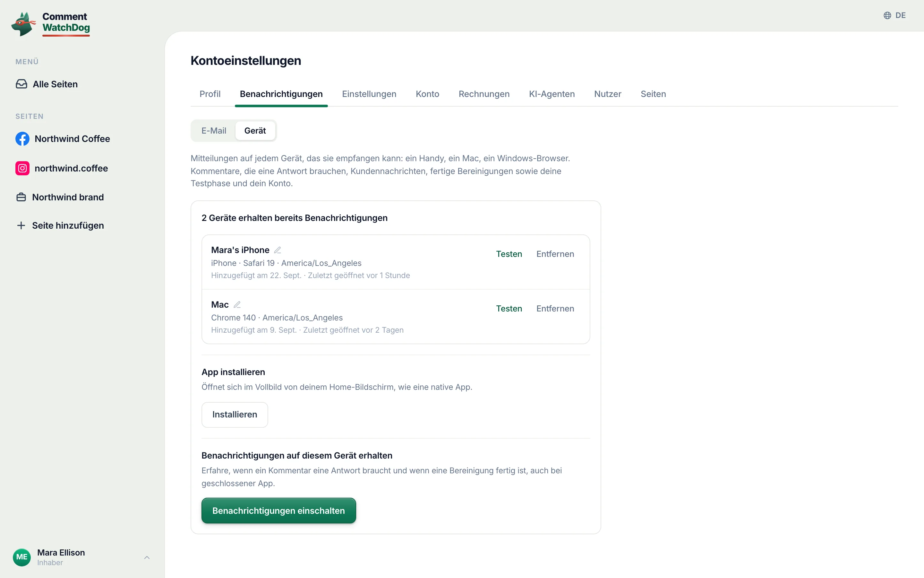
Task: Click pencil icon to rename the Mac device
Action: pyautogui.click(x=237, y=305)
